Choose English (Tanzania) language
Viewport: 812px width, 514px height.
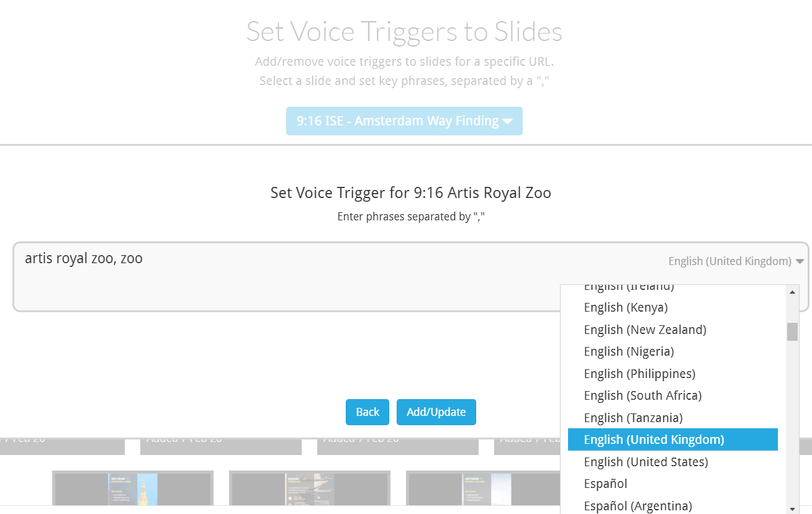[633, 418]
